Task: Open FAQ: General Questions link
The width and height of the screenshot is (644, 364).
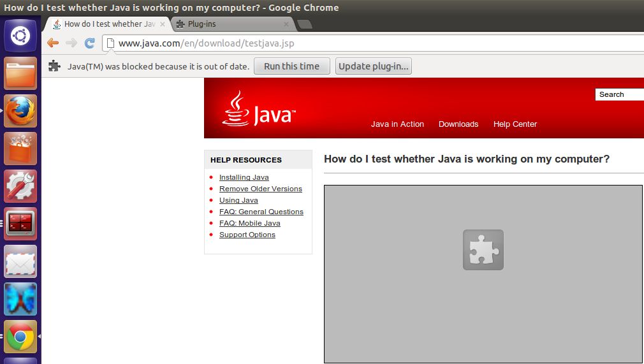Action: 261,212
